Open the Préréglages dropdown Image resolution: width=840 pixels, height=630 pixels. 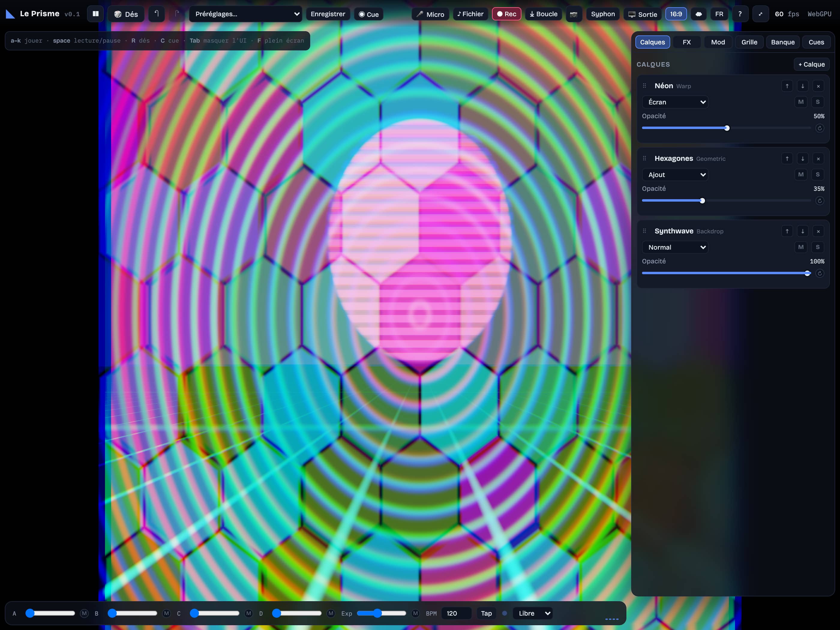pos(246,14)
